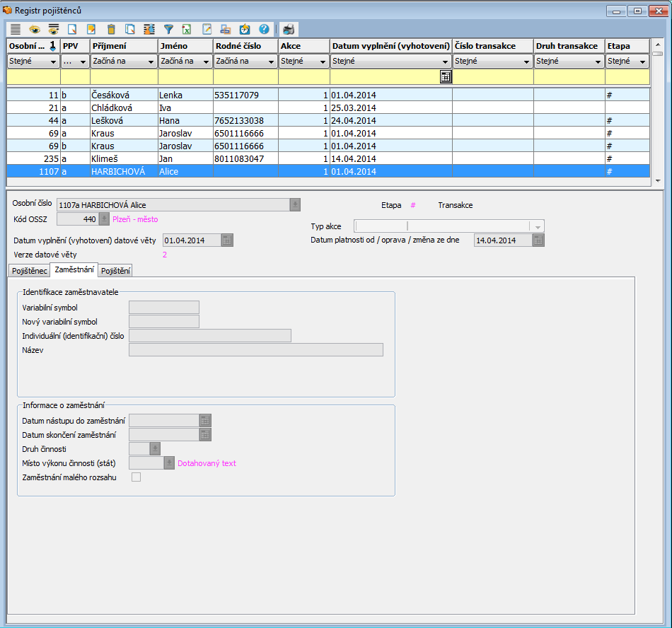Screen dimensions: 672x628
Task: Switch to the Pojištěnec tab
Action: tap(29, 270)
